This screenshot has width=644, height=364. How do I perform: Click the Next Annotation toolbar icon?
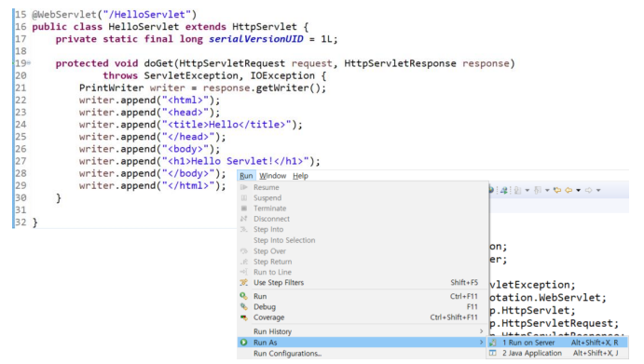(517, 190)
